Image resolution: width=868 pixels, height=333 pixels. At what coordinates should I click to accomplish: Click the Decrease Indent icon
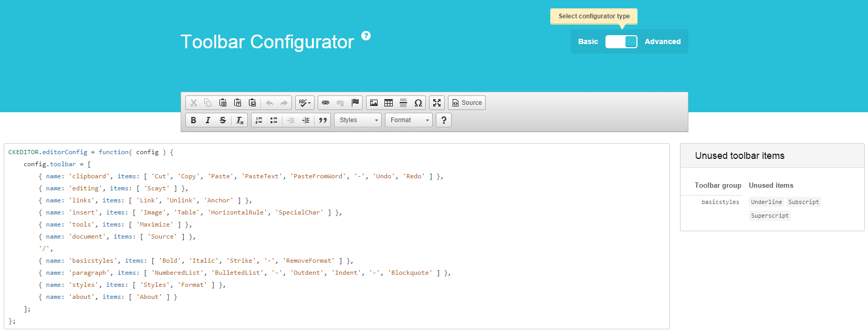[291, 120]
